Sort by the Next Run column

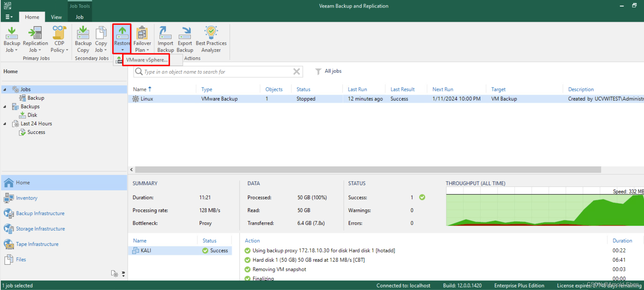click(443, 89)
